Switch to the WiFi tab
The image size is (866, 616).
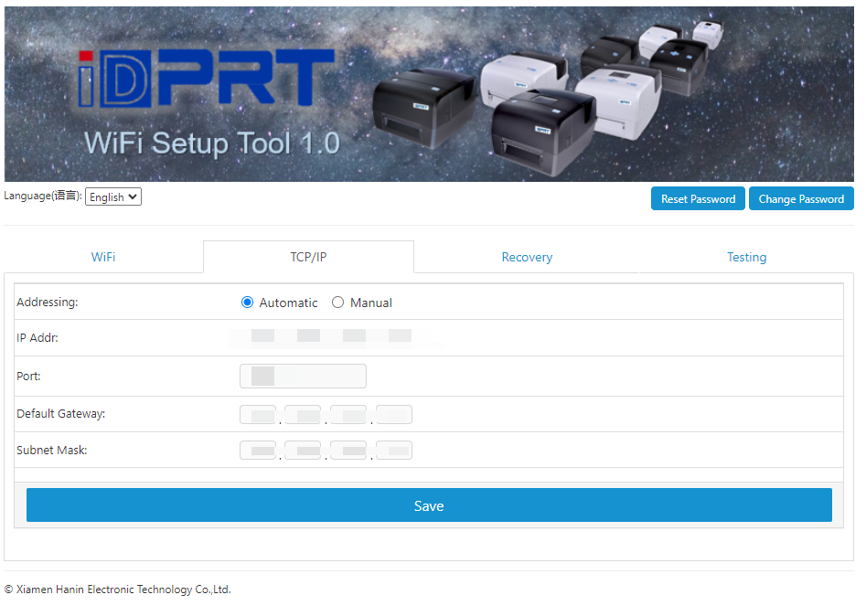point(103,257)
